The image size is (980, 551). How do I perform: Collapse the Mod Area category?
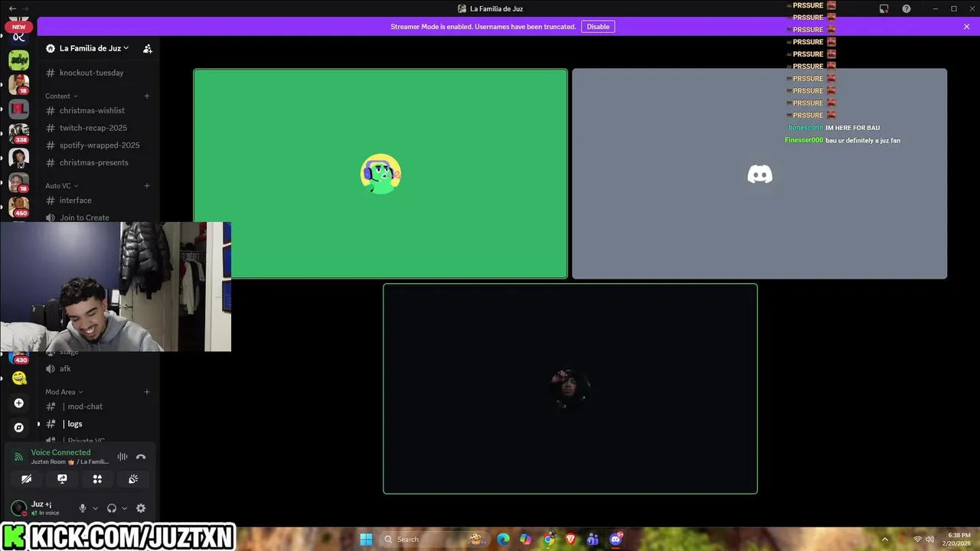[64, 392]
